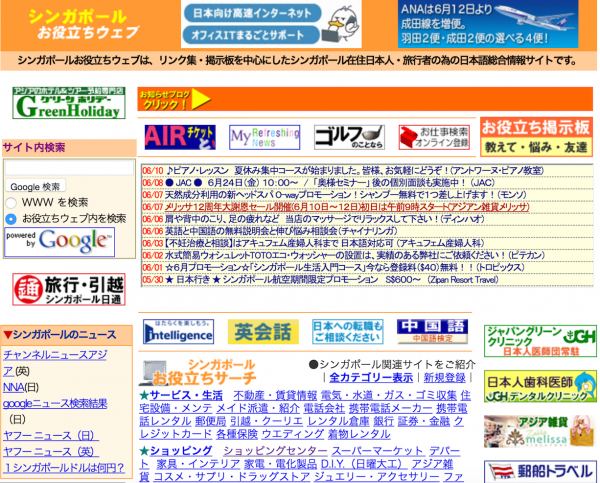Open the メリッサ12周年大謝恩セール news link
Image resolution: width=600 pixels, height=483 pixels.
tap(347, 207)
